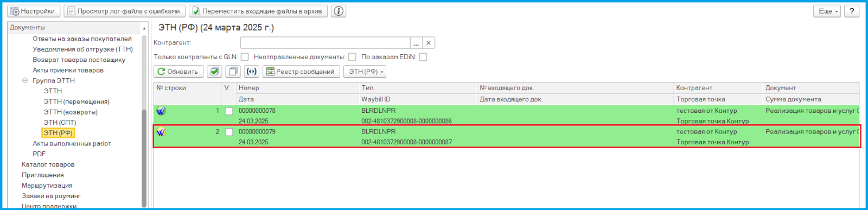The width and height of the screenshot is (868, 210).
Task: Enable Только контрагенты с GLN checkbox
Action: coord(245,57)
